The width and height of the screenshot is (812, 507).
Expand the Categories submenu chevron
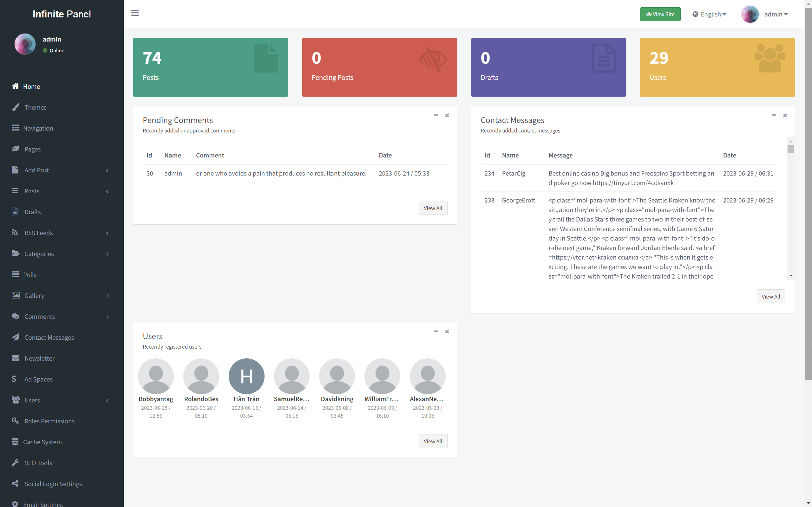pos(108,254)
